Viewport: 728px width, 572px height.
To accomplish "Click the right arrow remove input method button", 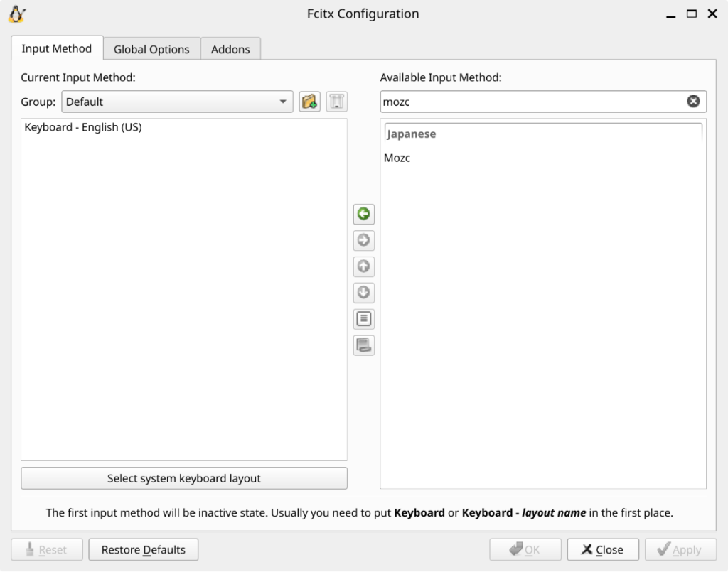I will point(363,240).
